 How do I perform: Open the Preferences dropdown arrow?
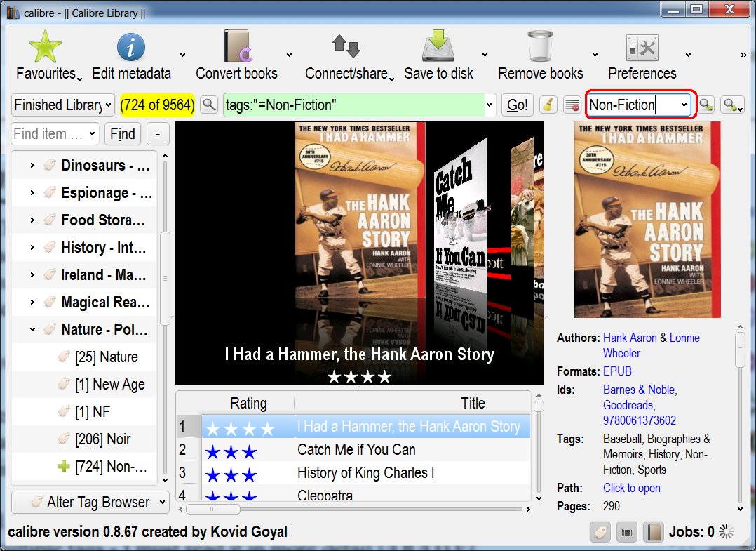coord(688,55)
